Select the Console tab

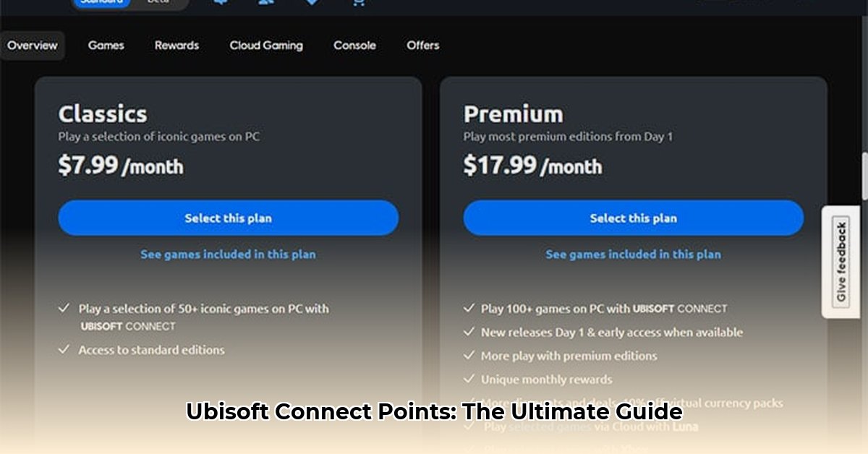354,46
